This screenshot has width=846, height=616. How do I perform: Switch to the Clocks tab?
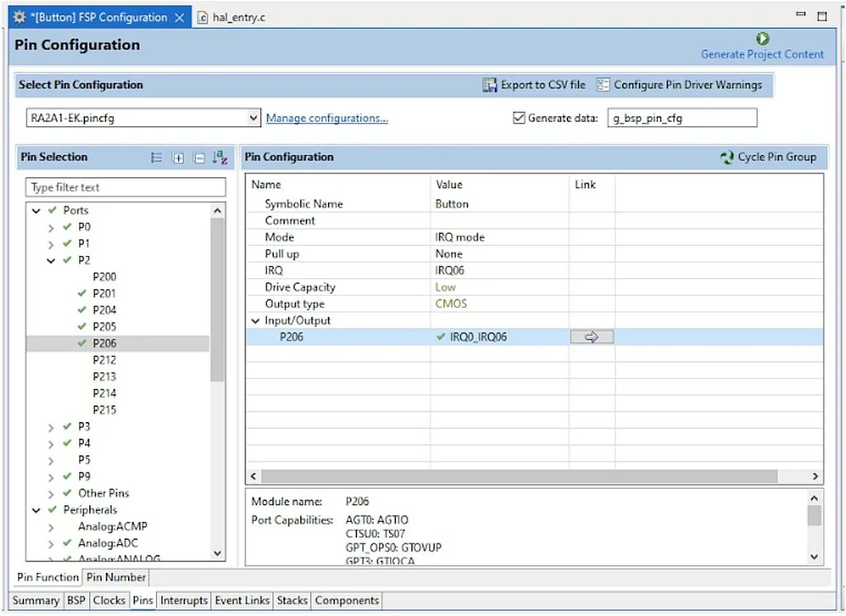pos(109,600)
